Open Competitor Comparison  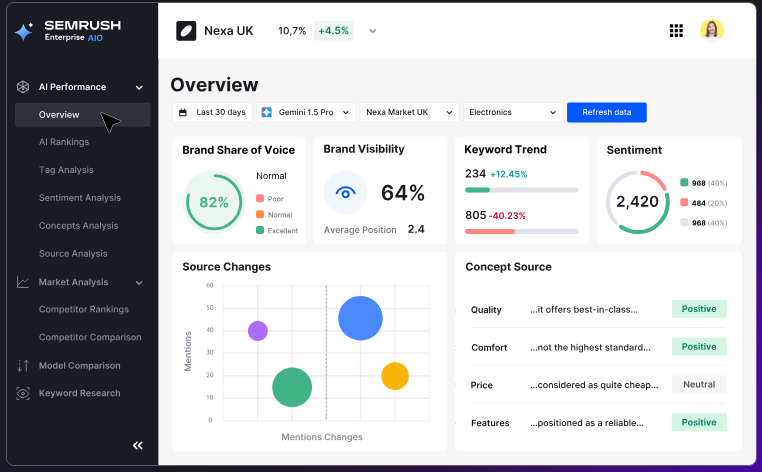pyautogui.click(x=90, y=337)
